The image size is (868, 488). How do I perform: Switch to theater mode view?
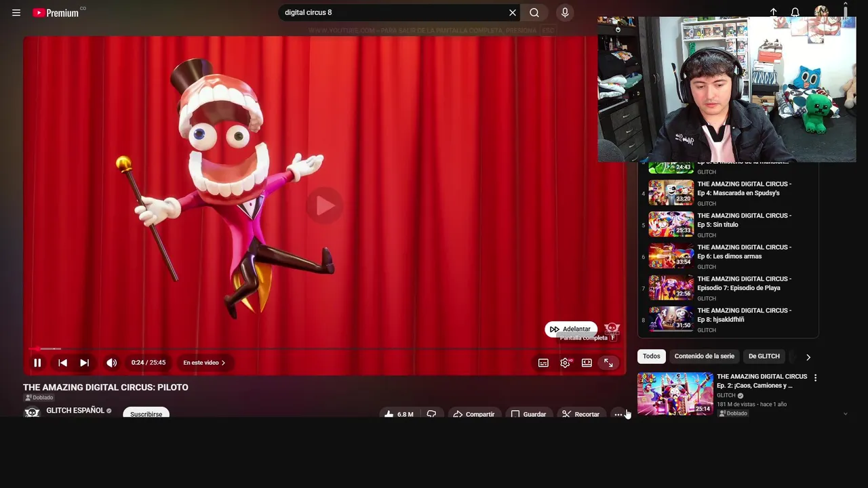pyautogui.click(x=587, y=363)
